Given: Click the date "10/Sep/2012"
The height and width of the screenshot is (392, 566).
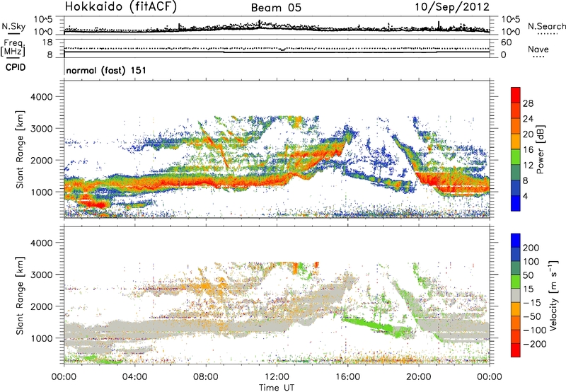Looking at the screenshot, I should (452, 6).
